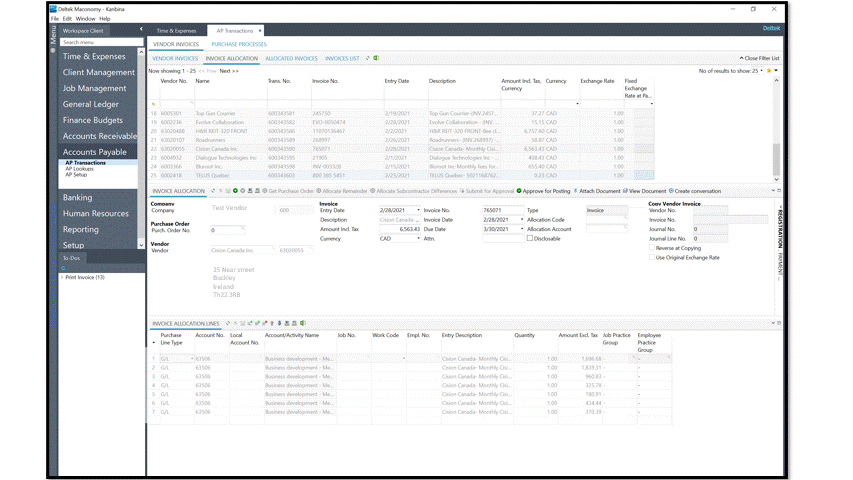Switch to the Invoices List tab
853x480 pixels.
pyautogui.click(x=342, y=58)
